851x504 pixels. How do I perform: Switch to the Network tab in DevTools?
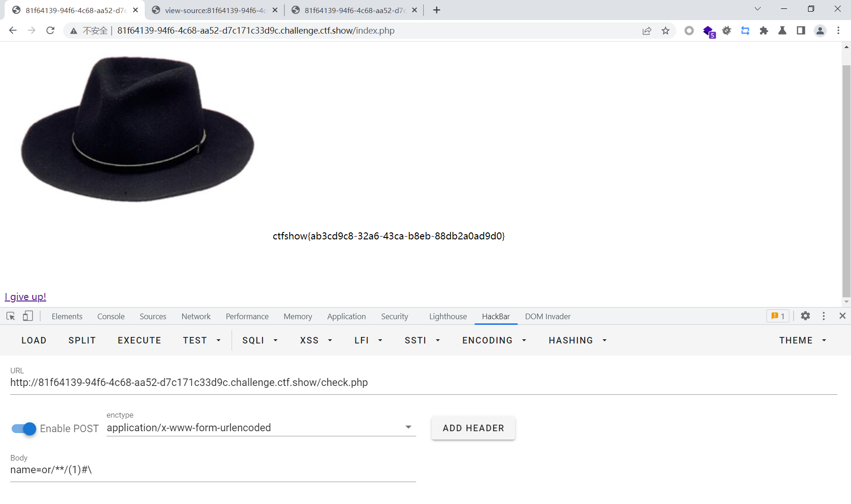196,316
